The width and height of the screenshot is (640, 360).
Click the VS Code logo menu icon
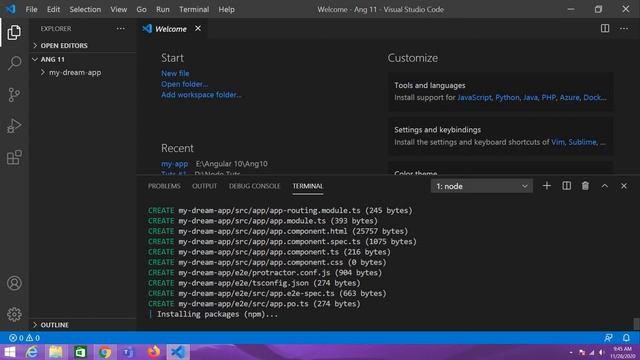pyautogui.click(x=11, y=9)
